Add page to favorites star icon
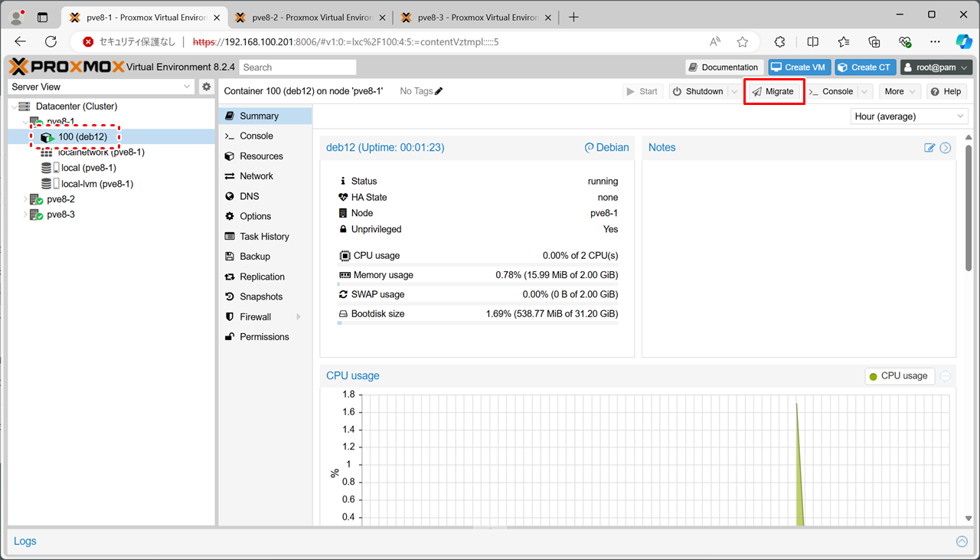The width and height of the screenshot is (980, 560). [742, 42]
